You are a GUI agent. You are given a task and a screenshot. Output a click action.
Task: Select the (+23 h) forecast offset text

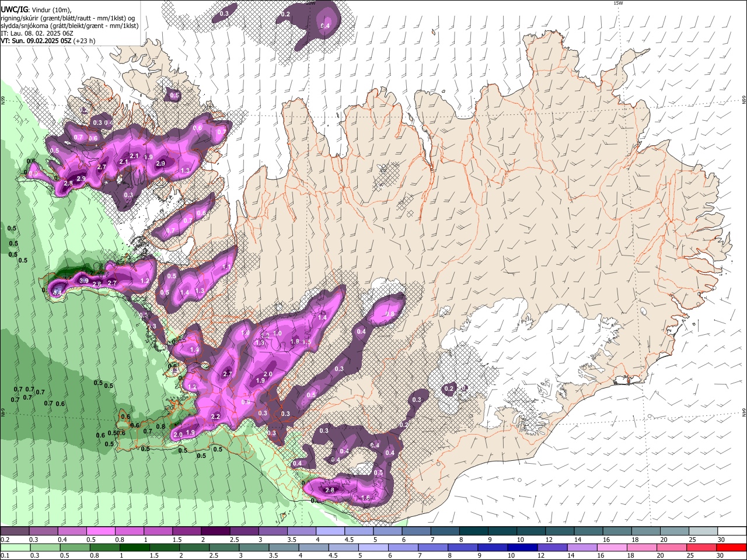pyautogui.click(x=85, y=41)
